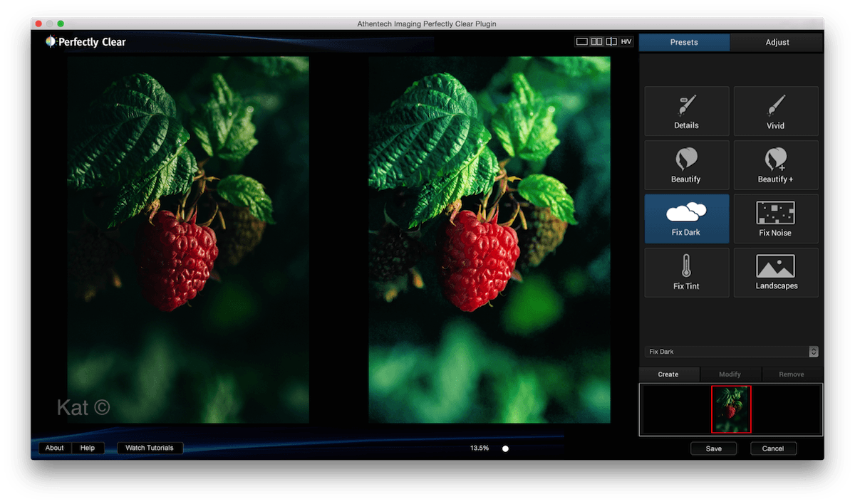Choose the Beautify preset
855x504 pixels.
click(x=686, y=164)
